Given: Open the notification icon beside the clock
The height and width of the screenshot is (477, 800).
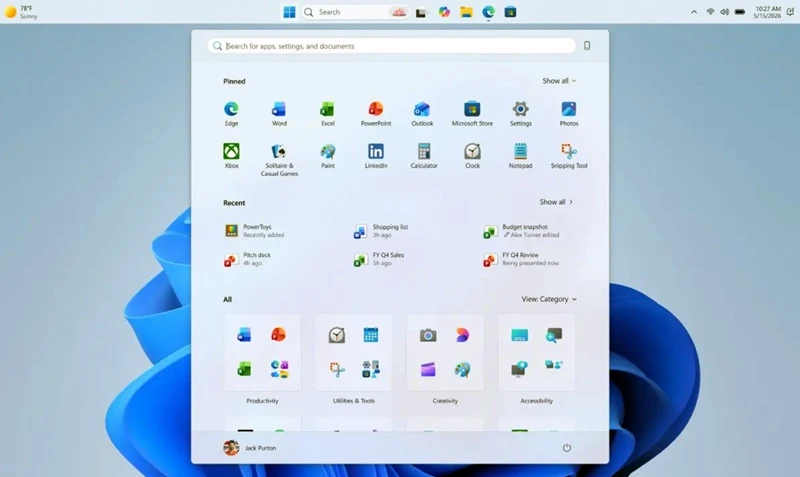Looking at the screenshot, I should coord(790,12).
